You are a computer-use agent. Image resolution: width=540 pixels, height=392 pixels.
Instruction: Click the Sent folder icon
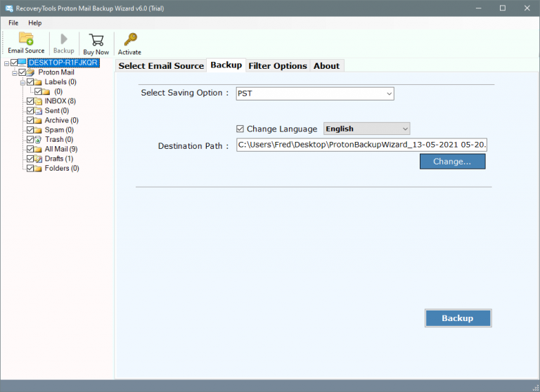38,111
